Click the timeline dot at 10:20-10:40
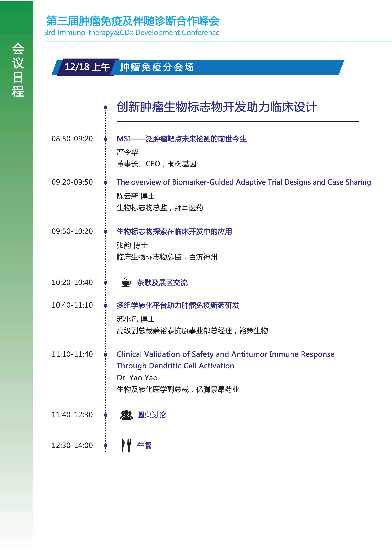This screenshot has height=550, width=392. point(105,283)
